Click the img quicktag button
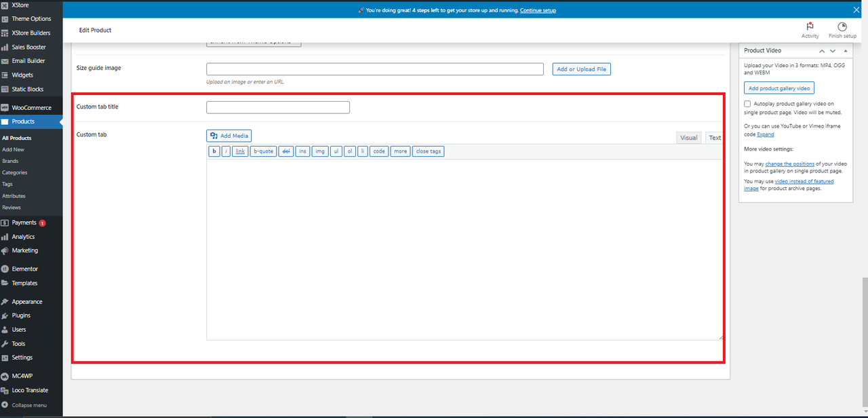Image resolution: width=868 pixels, height=418 pixels. coord(320,151)
